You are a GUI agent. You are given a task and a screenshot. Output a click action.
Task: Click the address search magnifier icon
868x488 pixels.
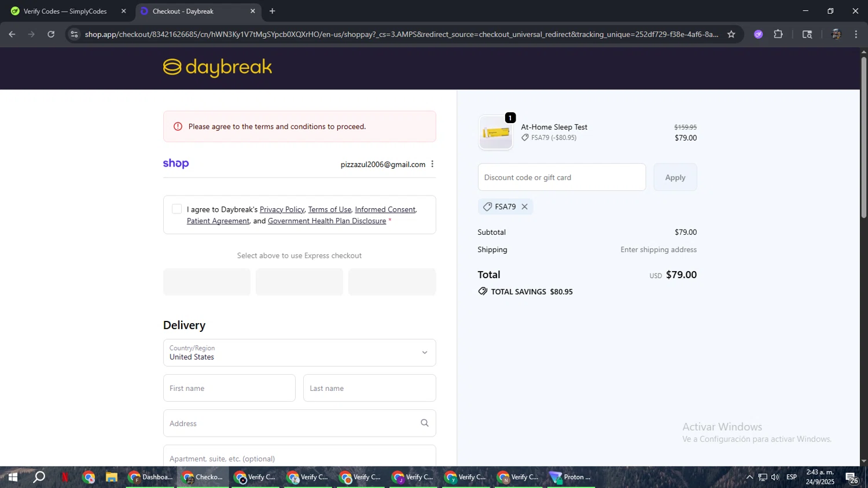[424, 423]
